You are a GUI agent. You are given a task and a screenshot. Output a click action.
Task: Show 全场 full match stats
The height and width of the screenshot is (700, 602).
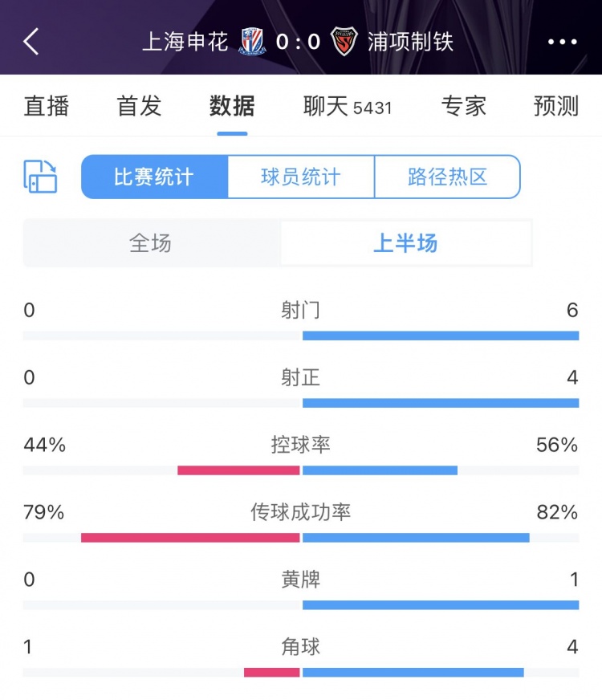tap(151, 243)
